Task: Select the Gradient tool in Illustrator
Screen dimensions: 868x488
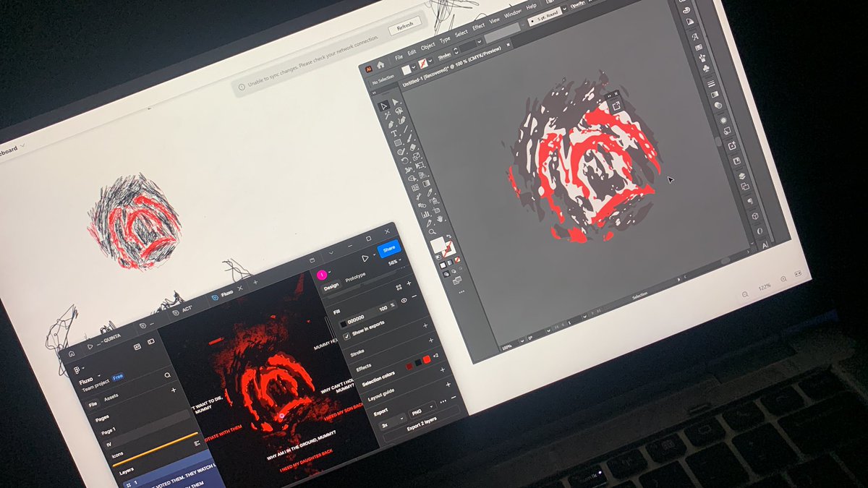Action: click(x=426, y=184)
